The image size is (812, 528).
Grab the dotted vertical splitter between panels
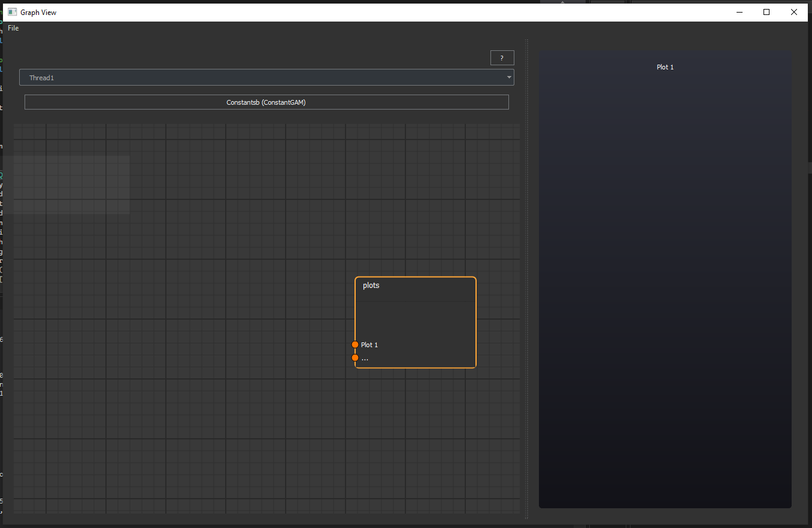pyautogui.click(x=527, y=278)
